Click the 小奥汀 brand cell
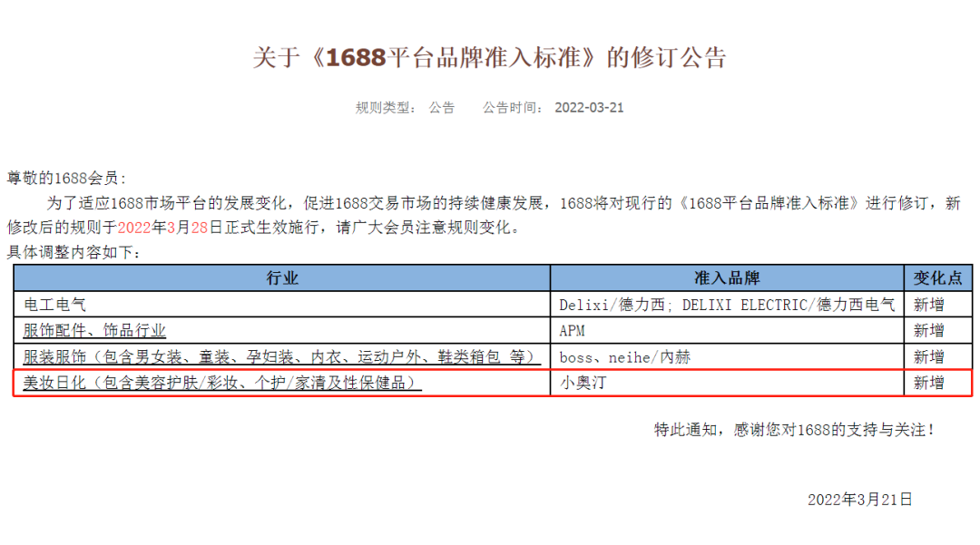Screen dimensions: 980x545 (727, 383)
